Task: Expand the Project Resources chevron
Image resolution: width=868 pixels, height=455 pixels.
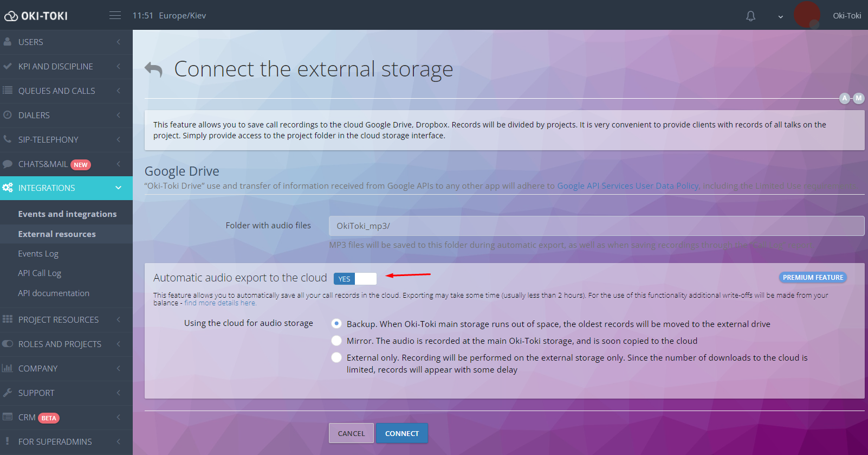Action: pyautogui.click(x=119, y=319)
